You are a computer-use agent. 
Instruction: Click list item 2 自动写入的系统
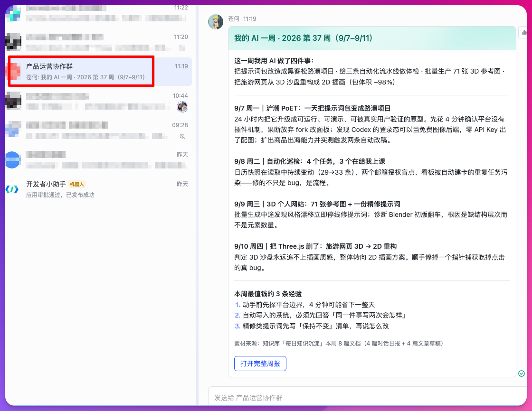point(321,315)
